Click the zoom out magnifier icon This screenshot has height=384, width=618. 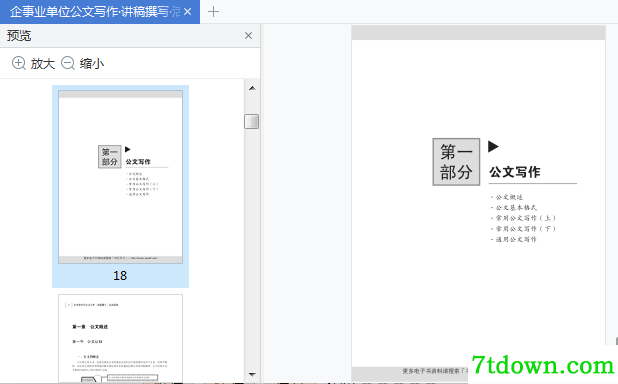(68, 63)
